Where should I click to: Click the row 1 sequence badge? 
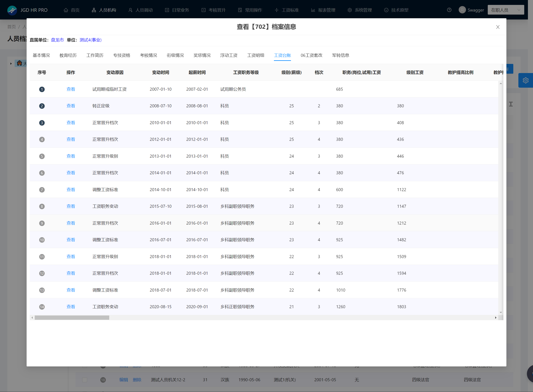tap(42, 89)
